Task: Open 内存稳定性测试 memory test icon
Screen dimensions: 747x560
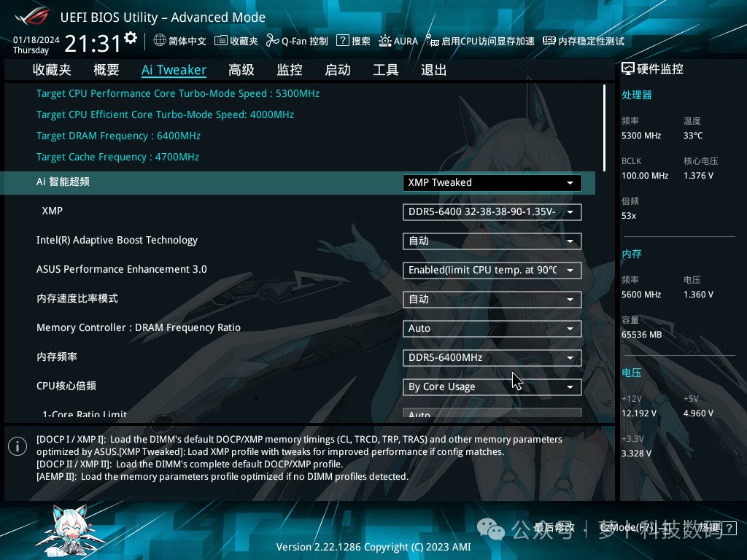Action: [549, 41]
